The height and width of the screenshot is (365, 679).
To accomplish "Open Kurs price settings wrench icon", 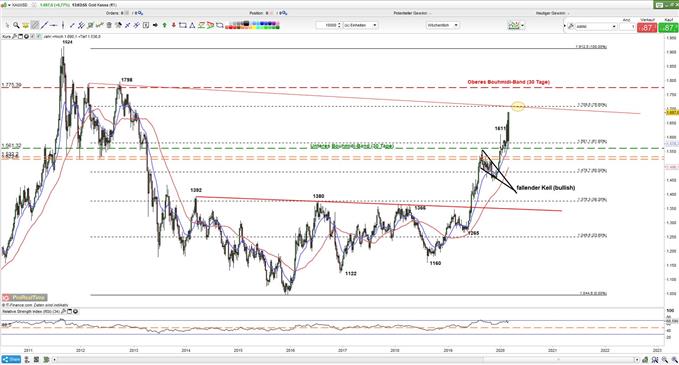I will pyautogui.click(x=14, y=37).
